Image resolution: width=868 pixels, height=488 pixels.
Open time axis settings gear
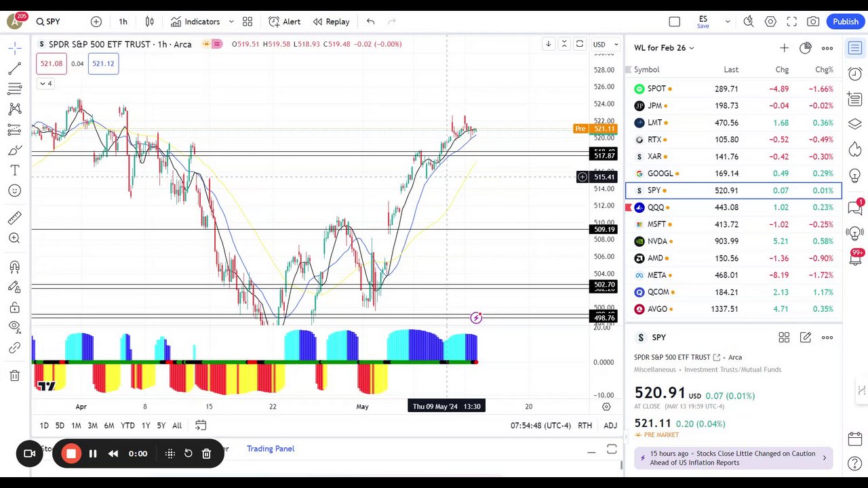click(x=606, y=407)
